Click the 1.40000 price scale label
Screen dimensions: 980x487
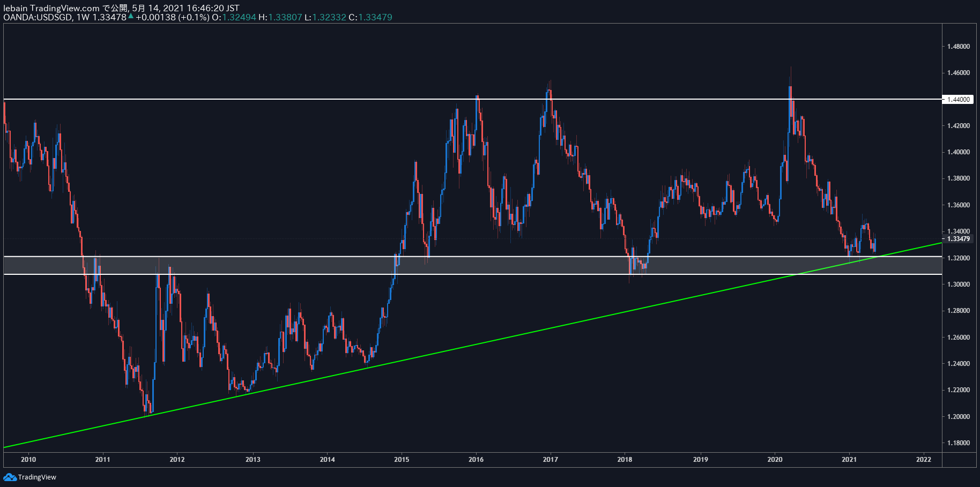click(x=959, y=152)
